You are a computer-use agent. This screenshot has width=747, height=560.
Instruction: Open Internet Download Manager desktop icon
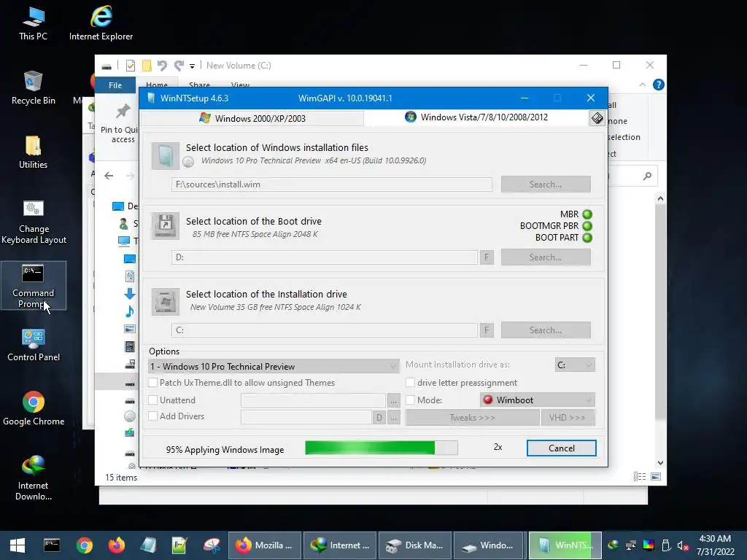pyautogui.click(x=34, y=478)
